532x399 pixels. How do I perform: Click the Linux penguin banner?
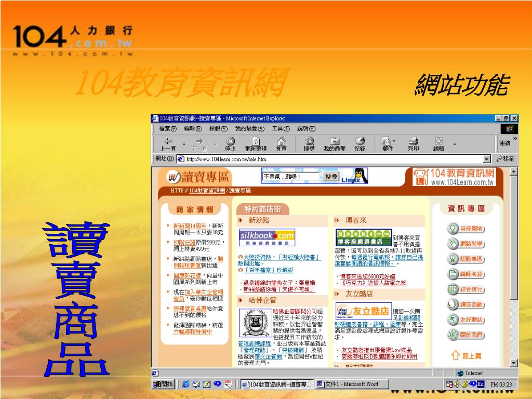coord(354,177)
